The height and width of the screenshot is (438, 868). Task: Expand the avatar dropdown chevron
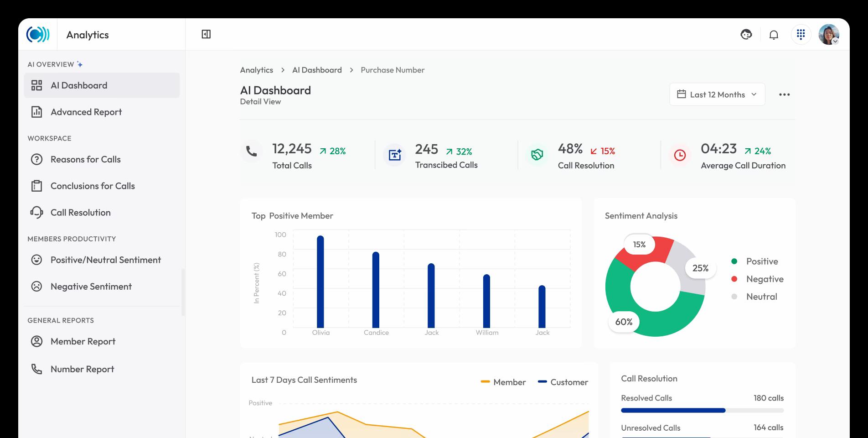coord(835,41)
